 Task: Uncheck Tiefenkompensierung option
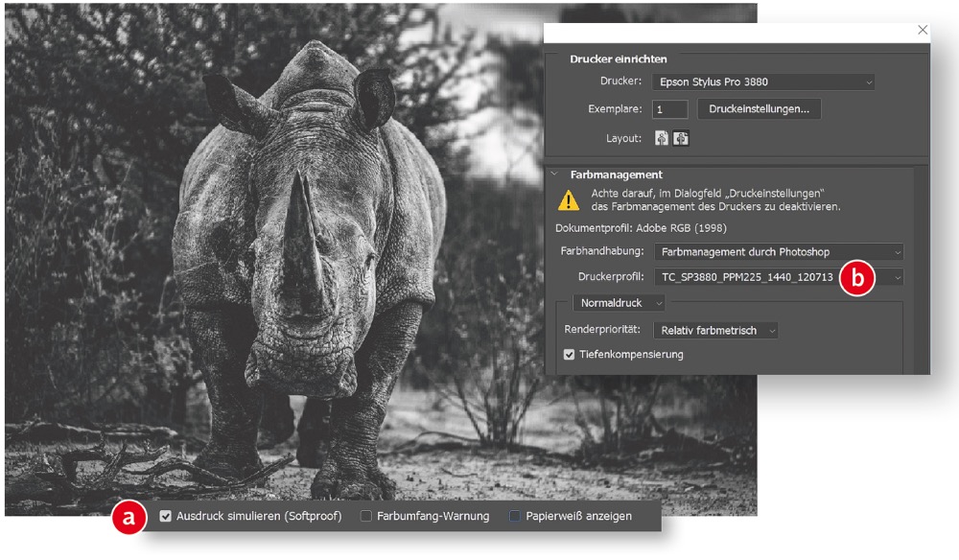(x=571, y=355)
